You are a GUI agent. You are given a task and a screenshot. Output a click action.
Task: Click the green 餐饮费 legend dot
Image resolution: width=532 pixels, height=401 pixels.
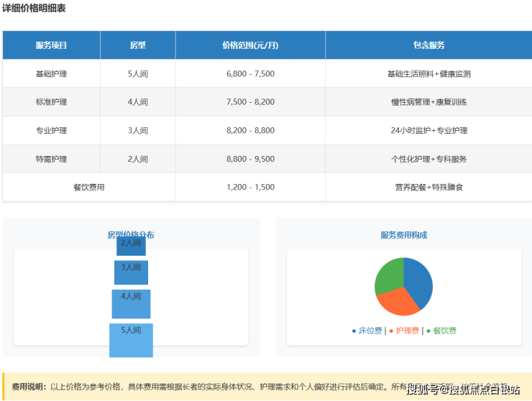pos(428,331)
